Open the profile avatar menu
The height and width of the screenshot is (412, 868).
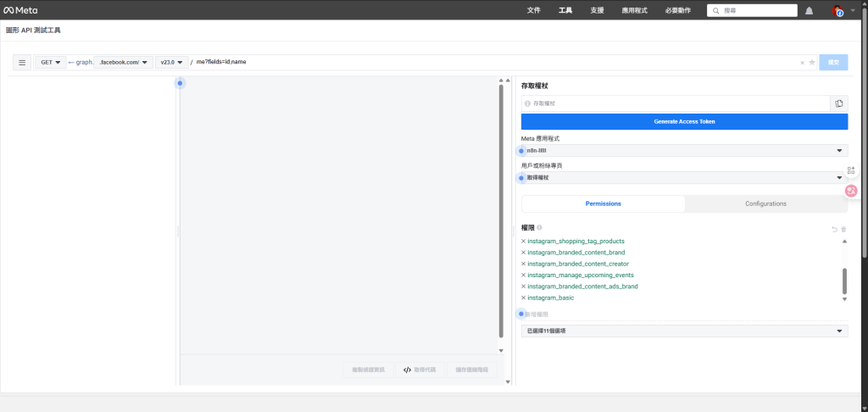tap(837, 10)
